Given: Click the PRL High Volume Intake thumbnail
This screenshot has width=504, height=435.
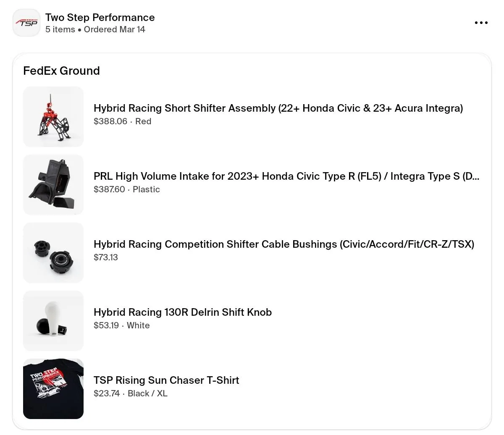Looking at the screenshot, I should [x=53, y=184].
